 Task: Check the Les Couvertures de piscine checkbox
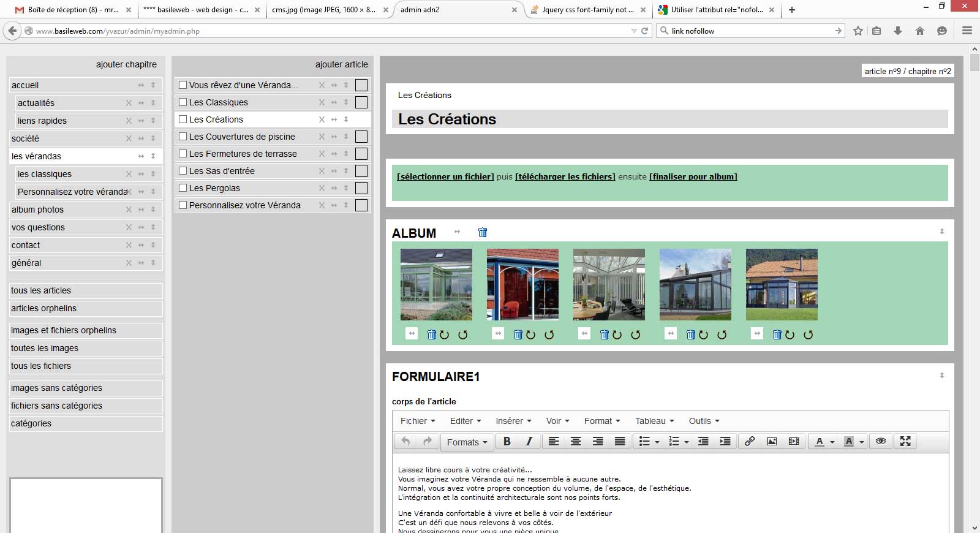tap(183, 137)
